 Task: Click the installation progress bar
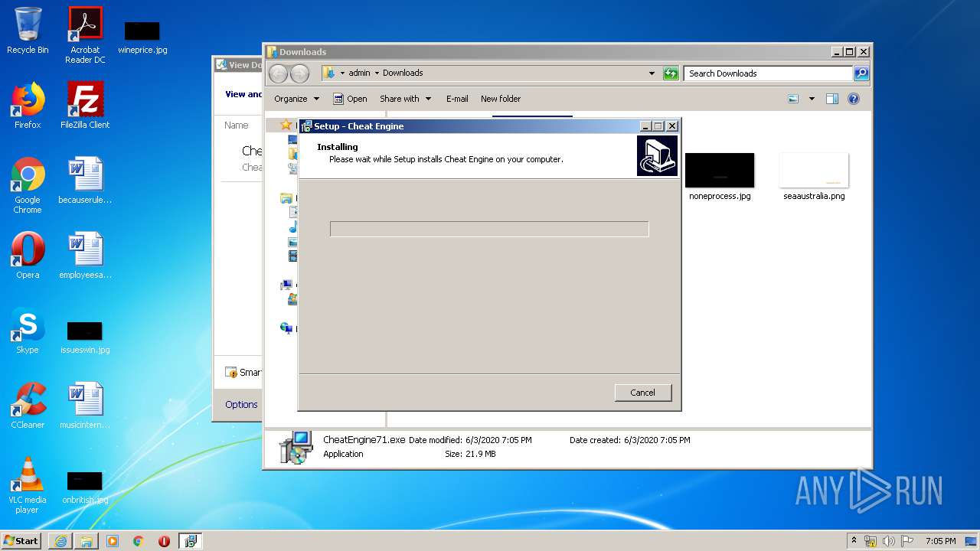[x=489, y=229]
